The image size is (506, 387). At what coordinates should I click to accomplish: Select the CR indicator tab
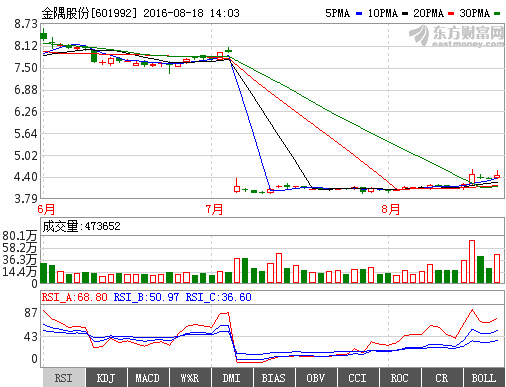pos(442,378)
